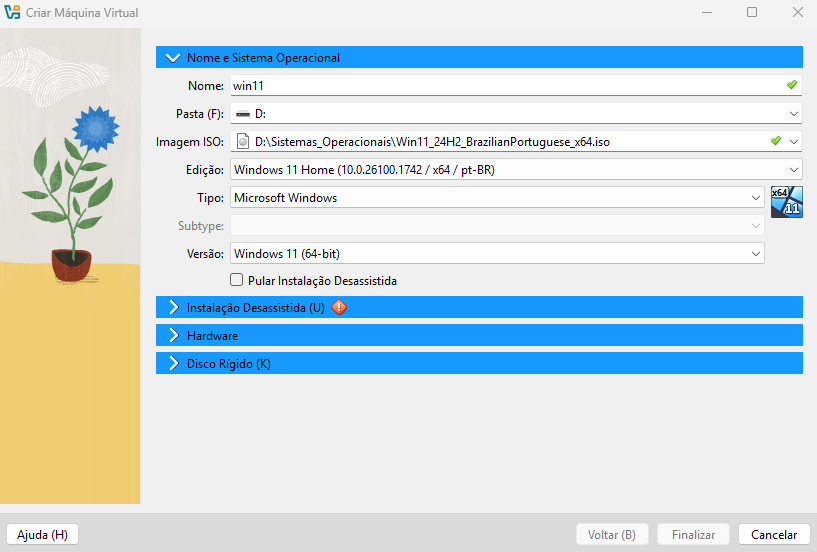Click the ISO path text in Imagem ISO field
The width and height of the screenshot is (817, 552).
coord(432,142)
